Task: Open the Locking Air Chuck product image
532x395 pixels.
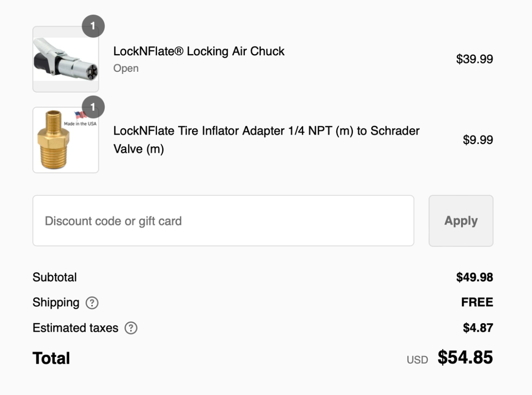Action: pos(65,59)
